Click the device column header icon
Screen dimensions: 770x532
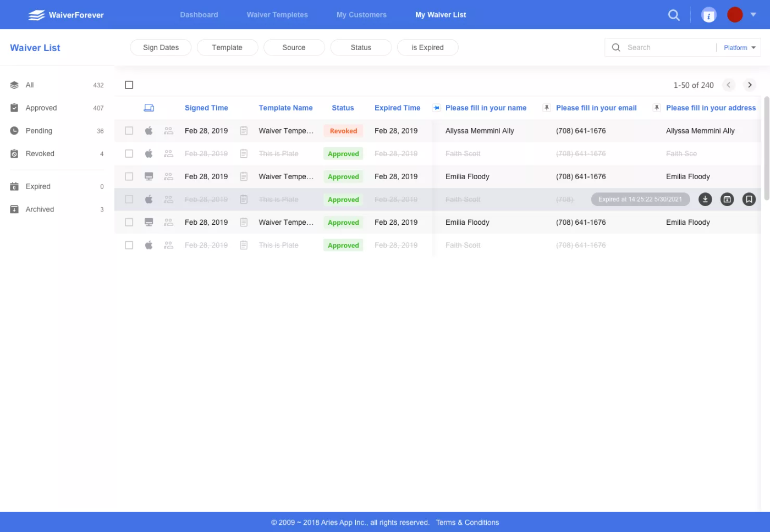pos(149,108)
